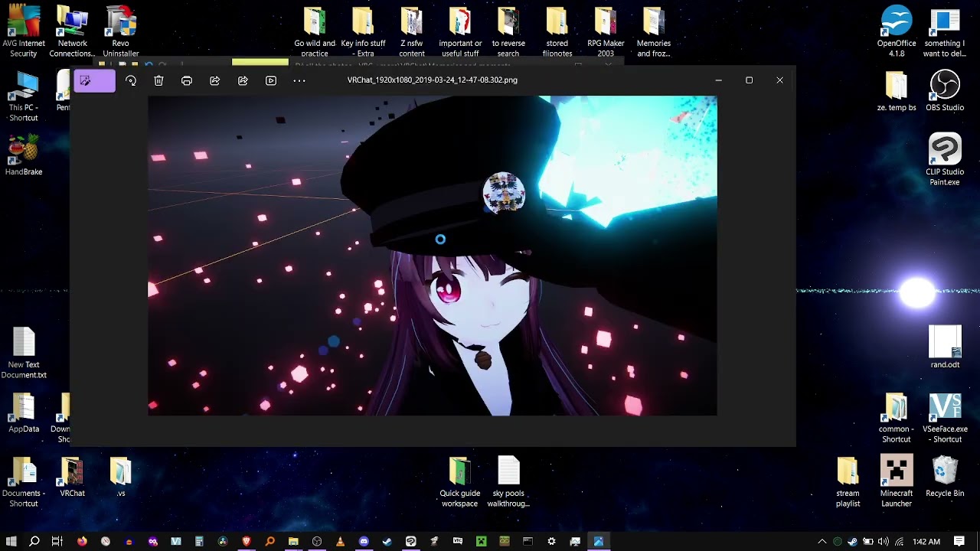Select the .vs folder on the desktop

click(x=121, y=478)
